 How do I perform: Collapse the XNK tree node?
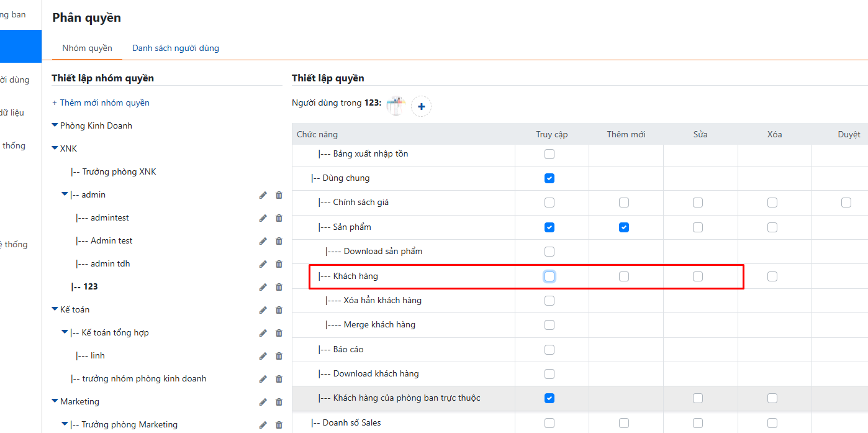pos(55,148)
